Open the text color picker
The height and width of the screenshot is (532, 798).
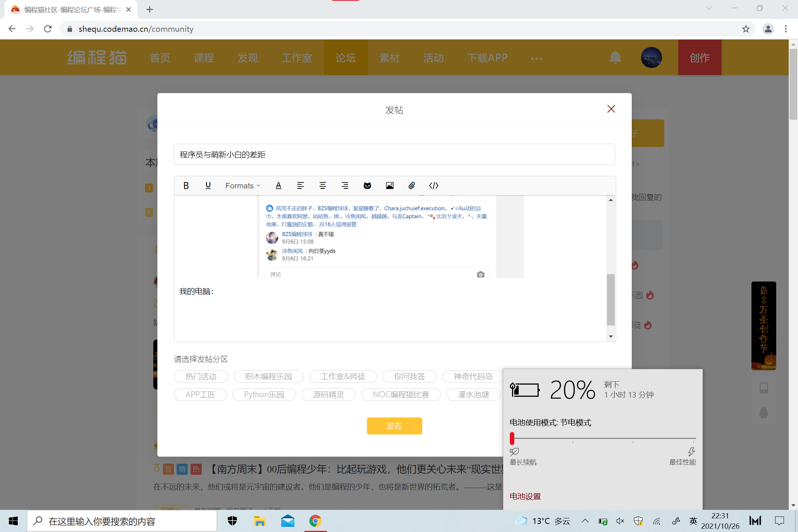pos(279,185)
